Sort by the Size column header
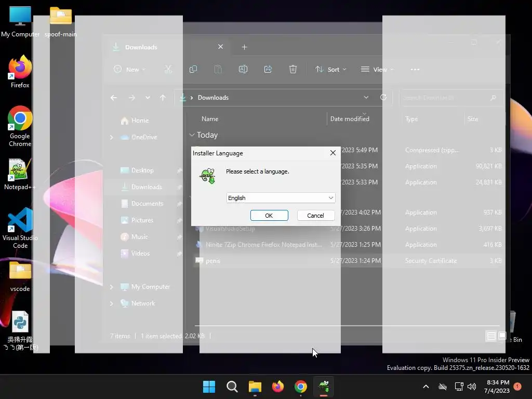 (x=473, y=119)
